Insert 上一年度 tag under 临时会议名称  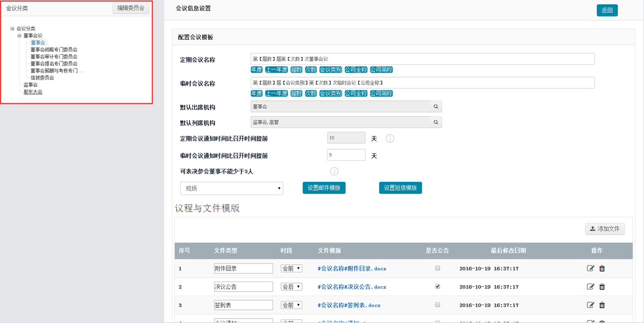pyautogui.click(x=277, y=93)
